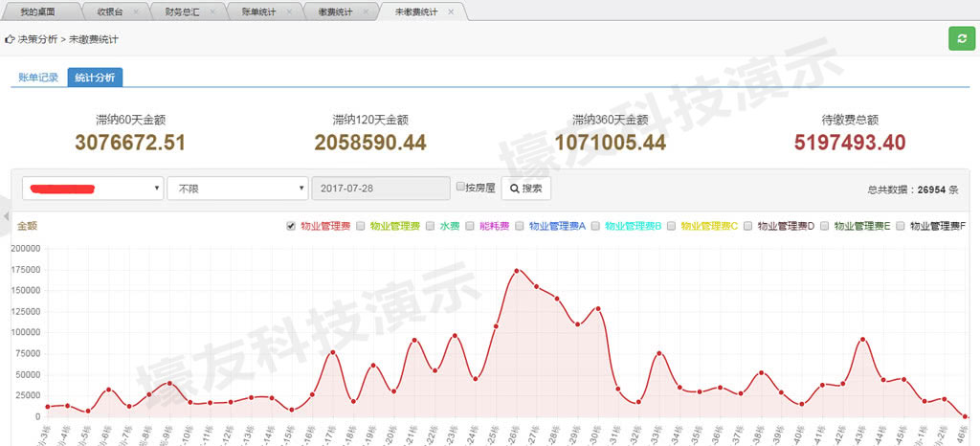Screen dimensions: 980x446
Task: Collapse the left sidebar arrow handle
Action: (x=4, y=216)
